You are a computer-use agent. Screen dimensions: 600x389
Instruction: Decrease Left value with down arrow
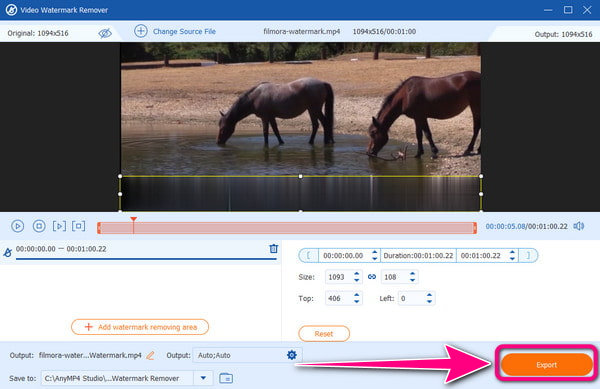[x=429, y=302]
